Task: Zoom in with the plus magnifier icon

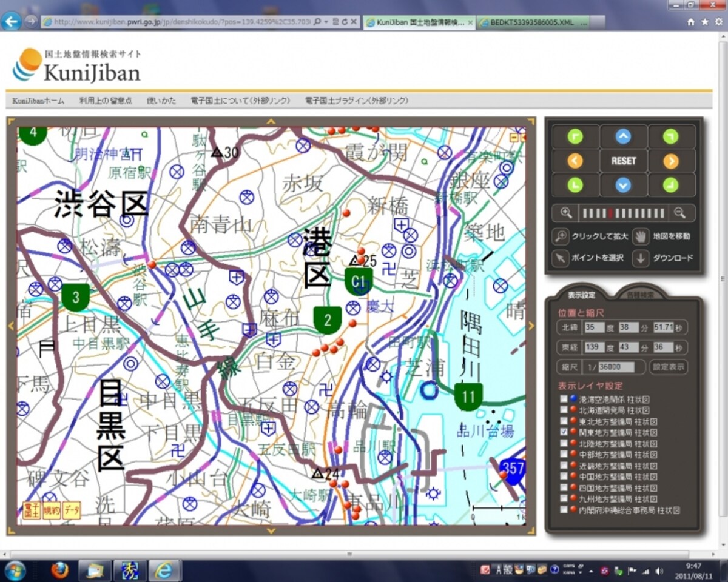Action: click(567, 213)
